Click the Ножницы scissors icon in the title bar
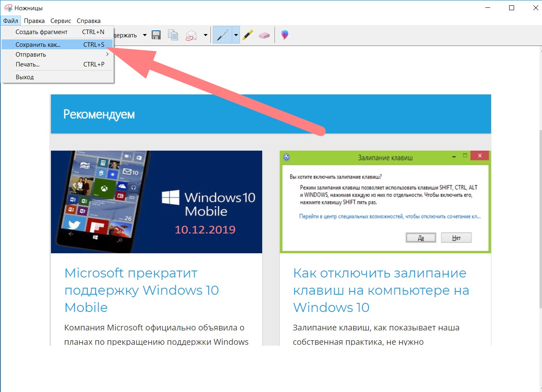Image resolution: width=542 pixels, height=392 pixels. tap(8, 8)
